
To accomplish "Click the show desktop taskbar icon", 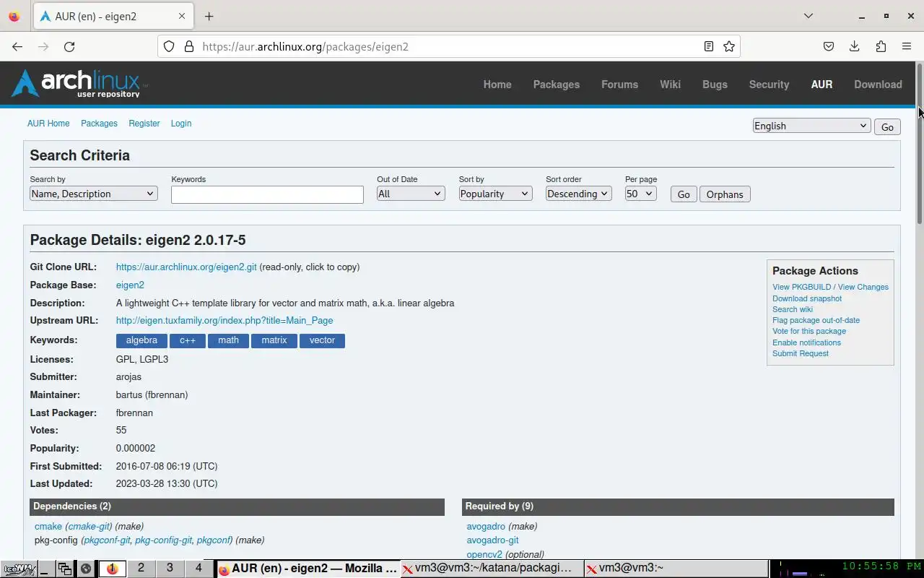I will pos(45,569).
